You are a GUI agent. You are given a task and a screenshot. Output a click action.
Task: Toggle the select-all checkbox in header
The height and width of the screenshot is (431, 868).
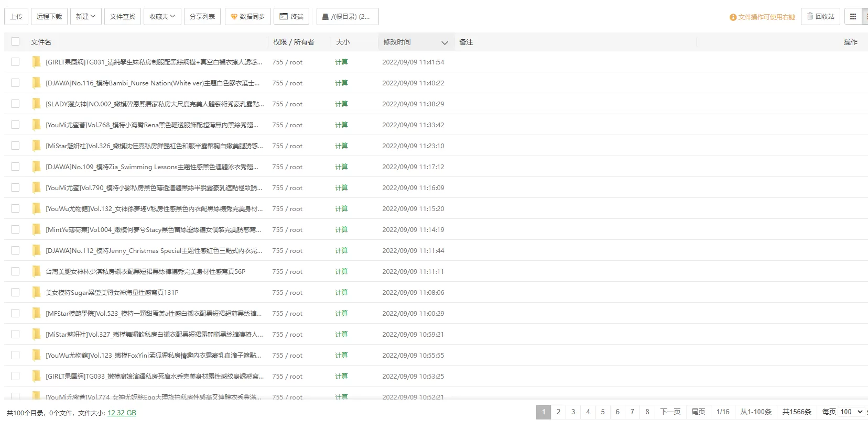pos(15,41)
